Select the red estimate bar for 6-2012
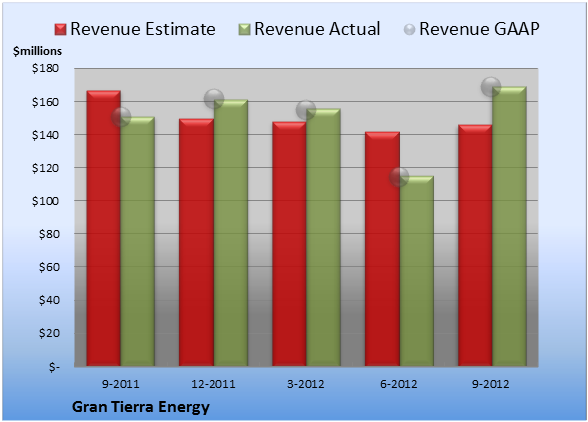The height and width of the screenshot is (422, 588). pos(382,249)
